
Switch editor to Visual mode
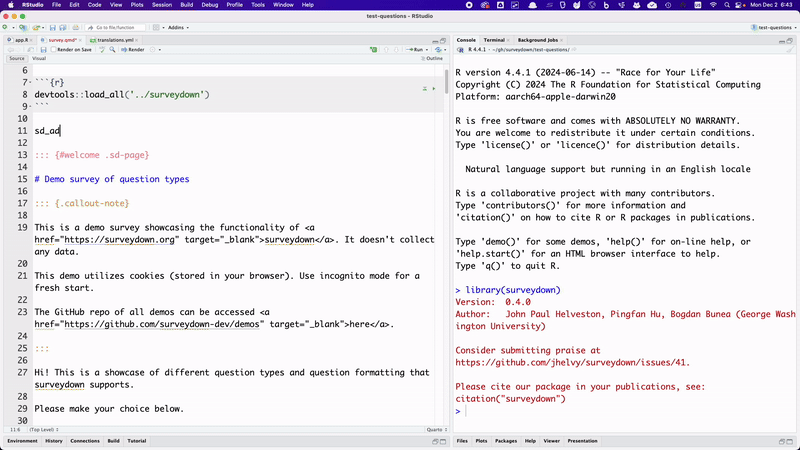pos(39,59)
